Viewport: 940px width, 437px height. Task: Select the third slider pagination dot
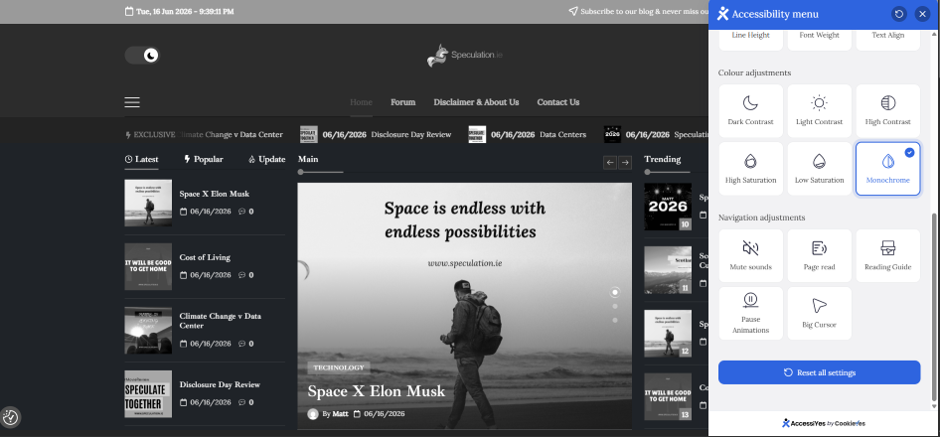(x=614, y=320)
